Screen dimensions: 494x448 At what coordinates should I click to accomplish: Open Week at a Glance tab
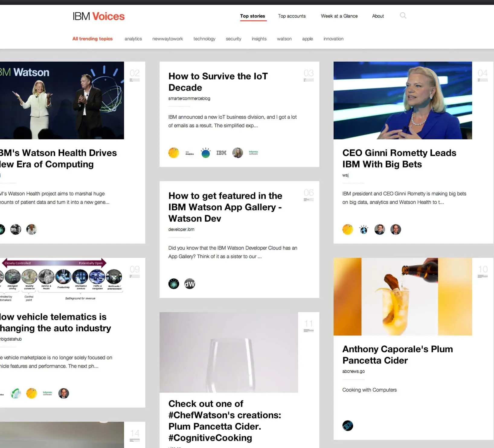(339, 16)
